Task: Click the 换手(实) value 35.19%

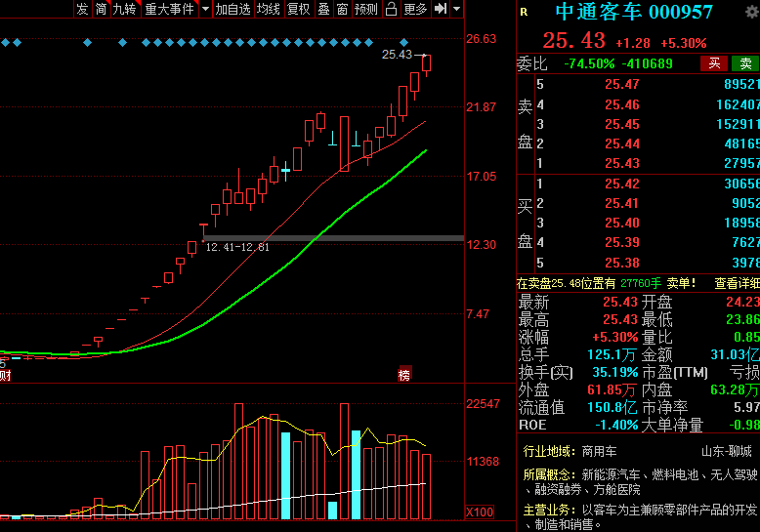Action: pyautogui.click(x=615, y=373)
